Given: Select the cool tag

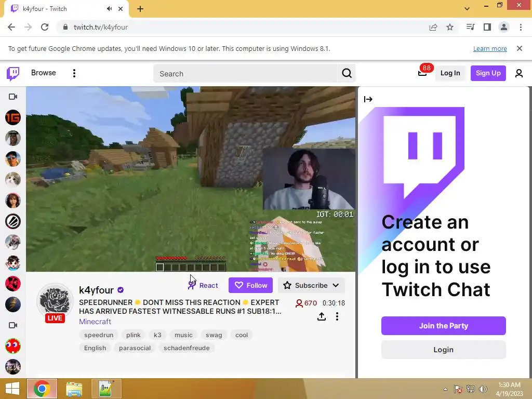Looking at the screenshot, I should pos(242,335).
